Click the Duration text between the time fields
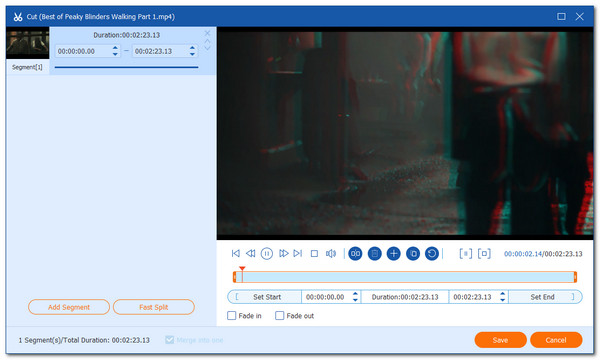Viewport: 600px width, 360px height. (405, 297)
